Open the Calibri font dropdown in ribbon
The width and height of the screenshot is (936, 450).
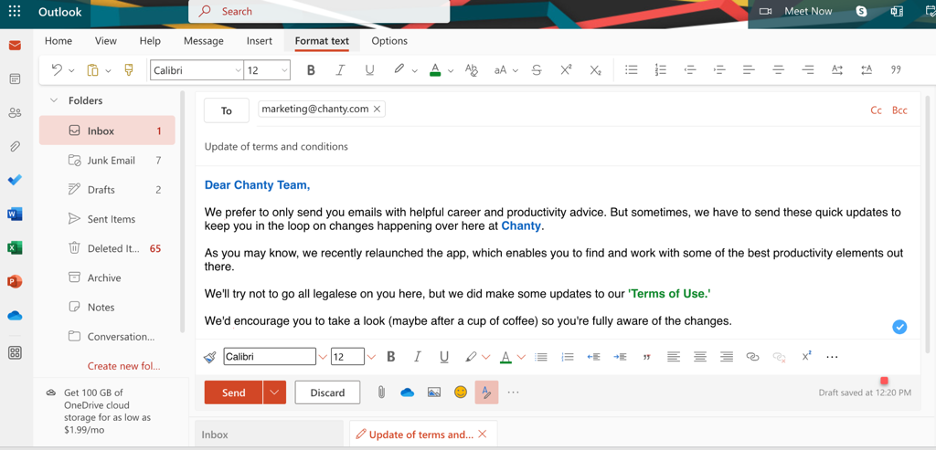click(197, 70)
